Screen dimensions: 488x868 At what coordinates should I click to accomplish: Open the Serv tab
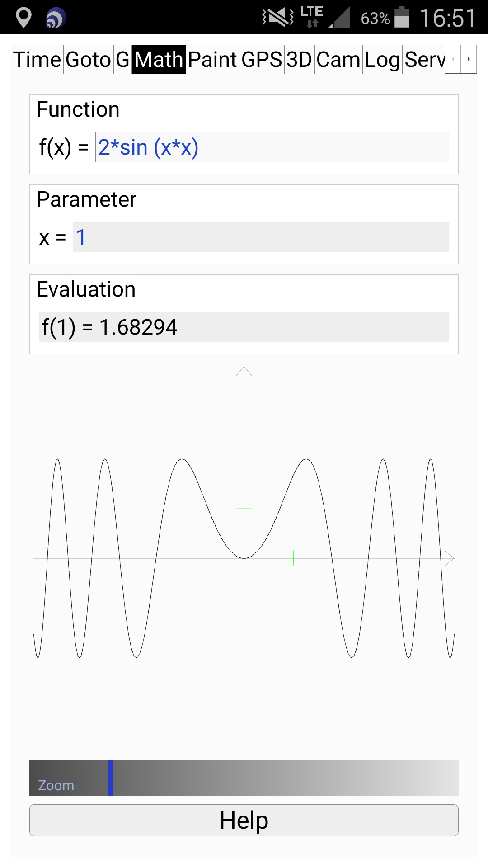[424, 60]
